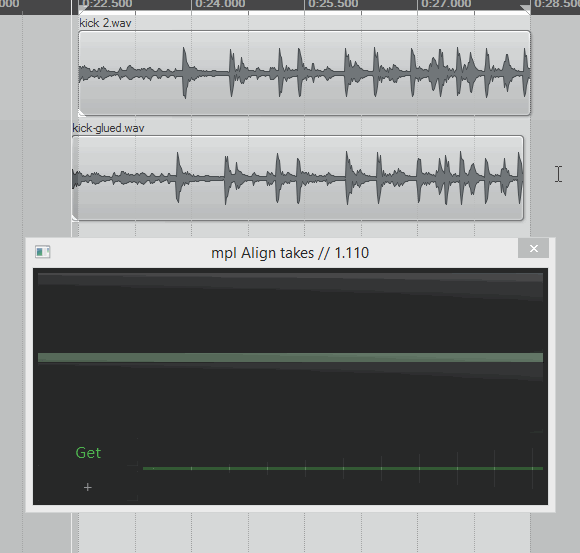Viewport: 580px width, 553px height.
Task: Click the 0:25.500 ruler marker
Action: pos(333,4)
